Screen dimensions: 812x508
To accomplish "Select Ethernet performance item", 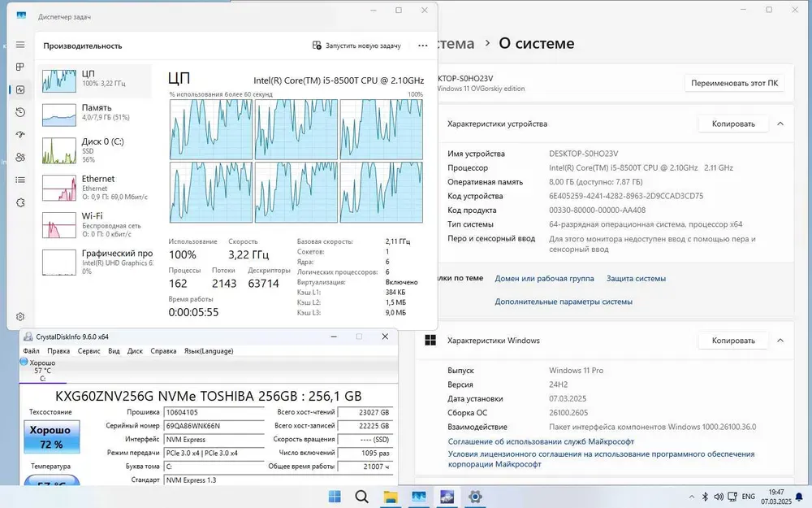I will 96,188.
